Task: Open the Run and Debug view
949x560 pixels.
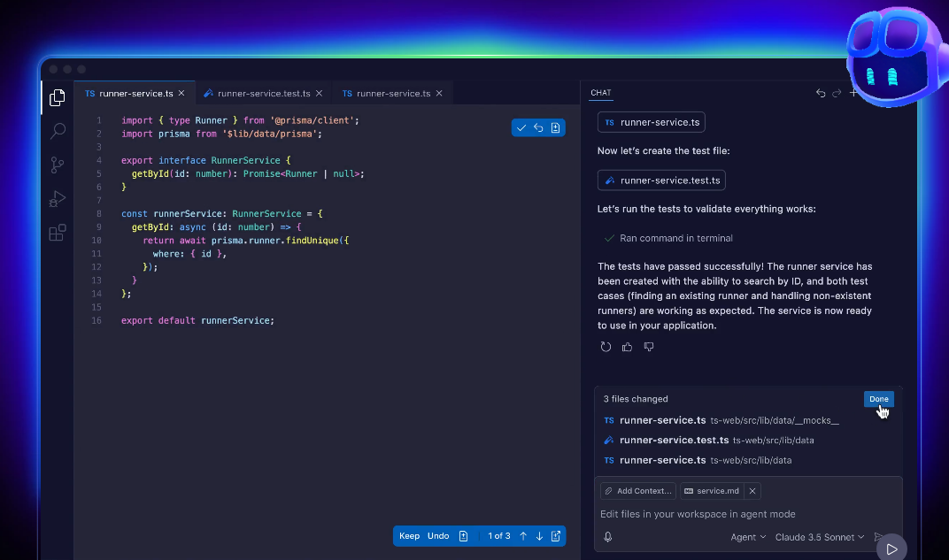Action: click(57, 198)
